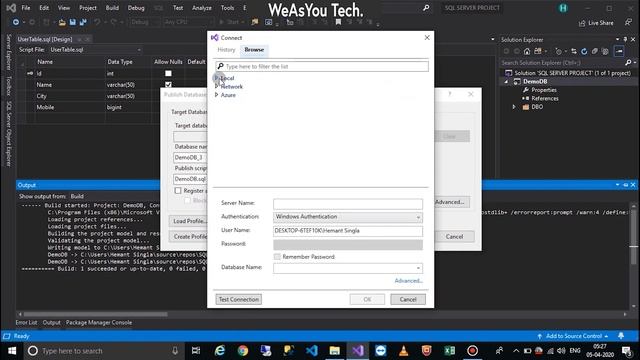
Task: Click the Server Name input field
Action: 348,203
